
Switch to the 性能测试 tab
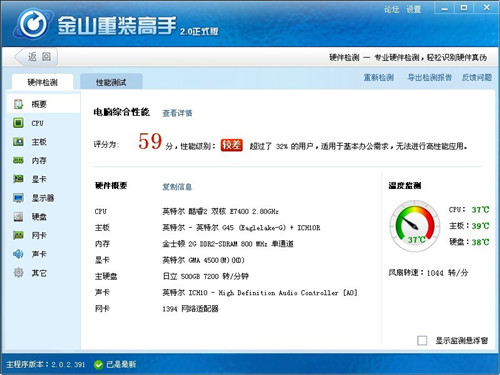pos(111,82)
